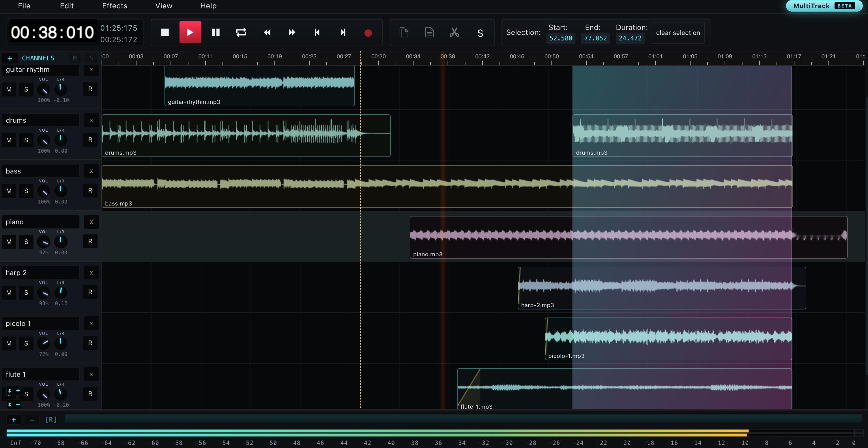Screen dimensions: 868x448
Task: Click the picolo 1 VOL knob
Action: pyautogui.click(x=44, y=343)
